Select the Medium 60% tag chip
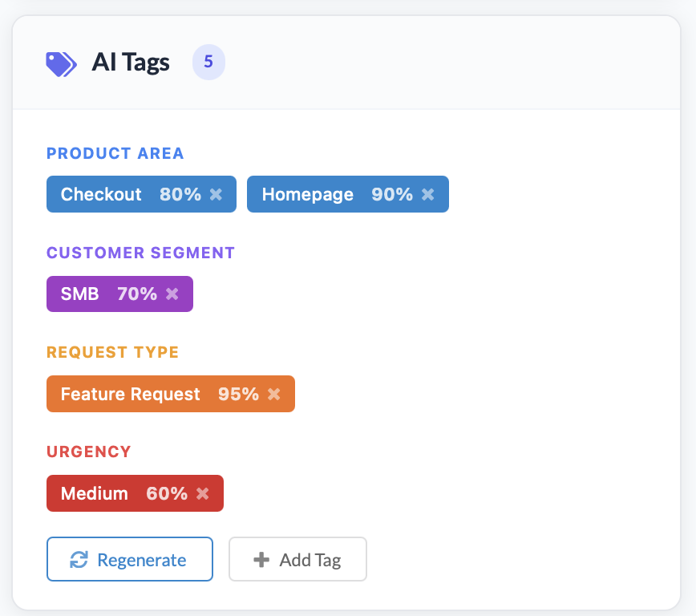Screen dimensions: 696x616 135,493
